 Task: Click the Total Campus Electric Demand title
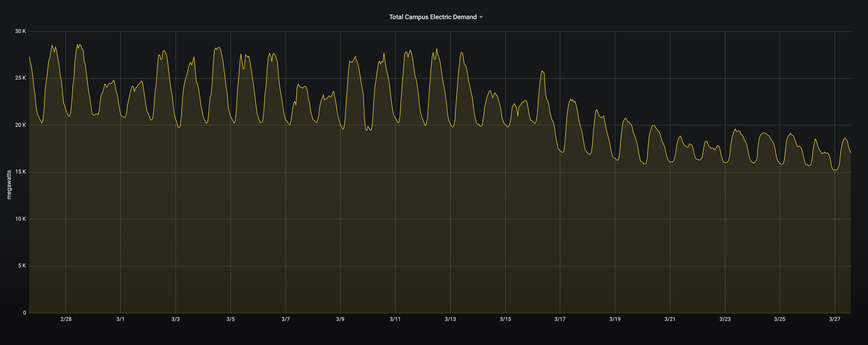click(x=433, y=17)
